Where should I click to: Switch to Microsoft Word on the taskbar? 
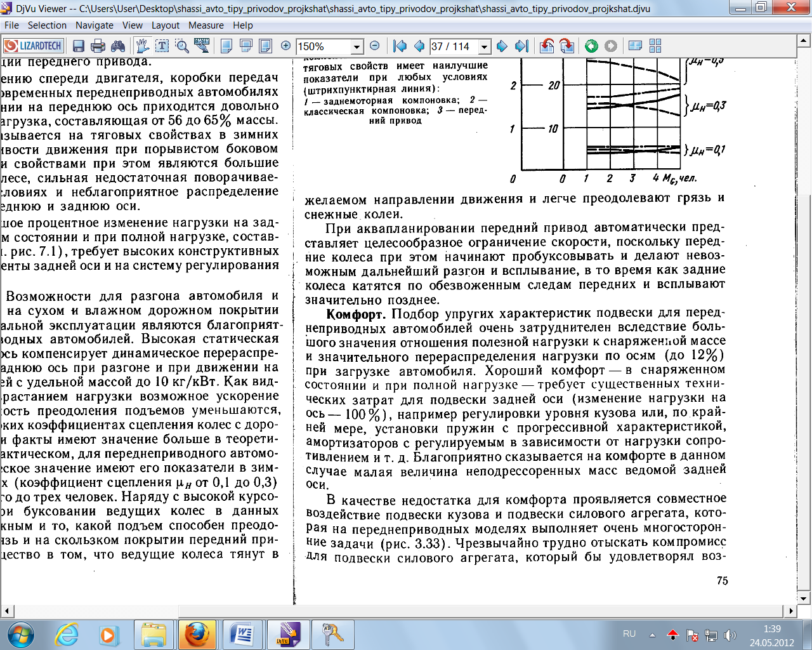(x=242, y=634)
